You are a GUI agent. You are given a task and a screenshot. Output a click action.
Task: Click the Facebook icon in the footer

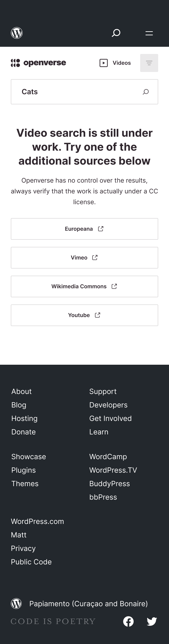tap(128, 621)
